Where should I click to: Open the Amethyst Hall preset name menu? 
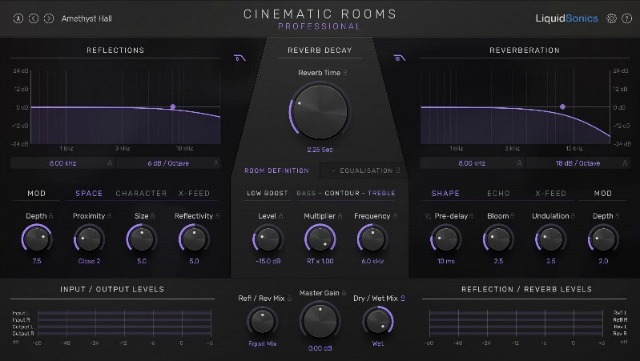tap(87, 18)
